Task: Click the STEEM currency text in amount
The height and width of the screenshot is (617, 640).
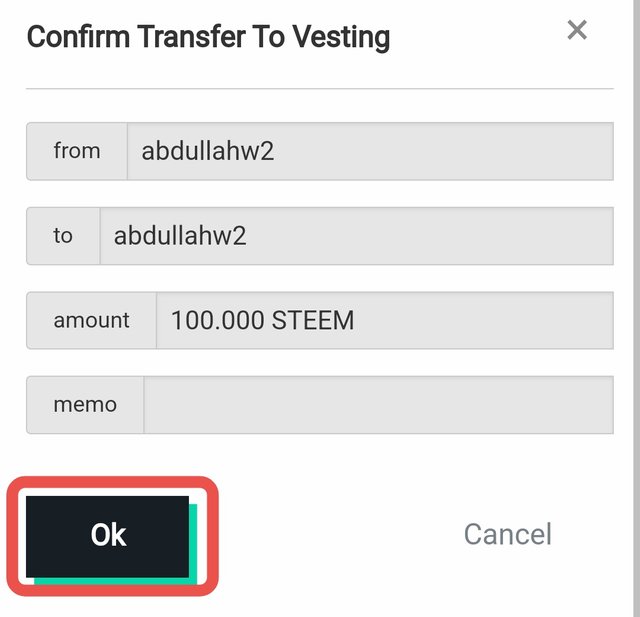Action: click(x=313, y=320)
